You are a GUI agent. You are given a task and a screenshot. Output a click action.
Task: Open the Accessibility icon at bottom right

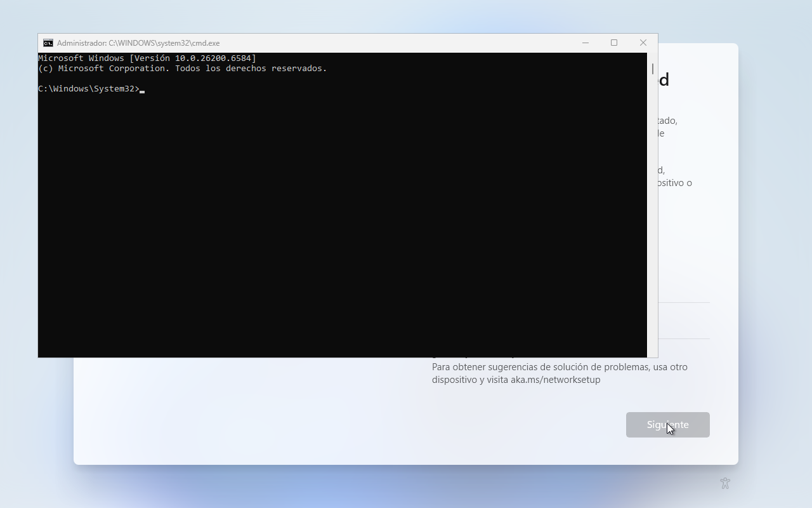tap(725, 483)
